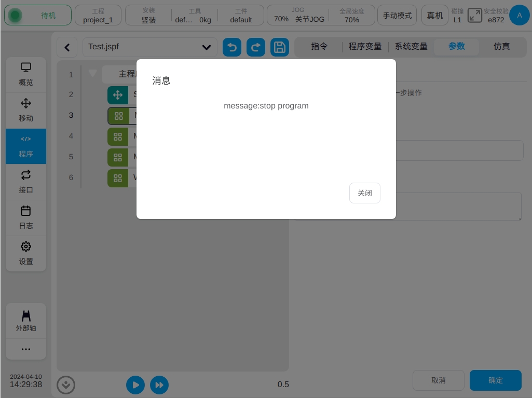Open the Interface (接口) page
Viewport: 532px width, 398px height.
pyautogui.click(x=26, y=182)
